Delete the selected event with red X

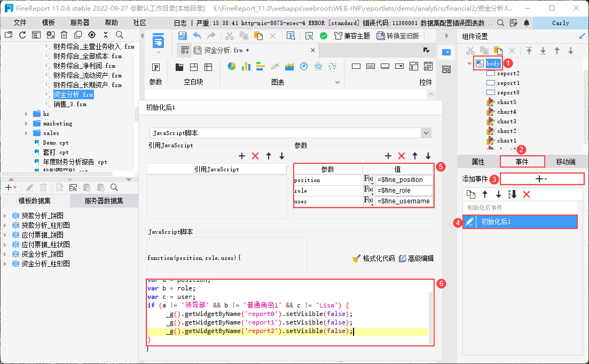[527, 194]
